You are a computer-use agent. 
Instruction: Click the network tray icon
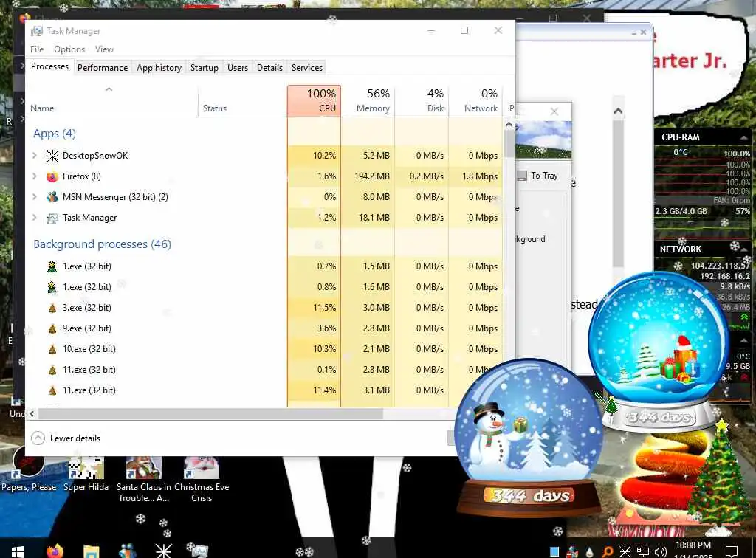(x=643, y=552)
